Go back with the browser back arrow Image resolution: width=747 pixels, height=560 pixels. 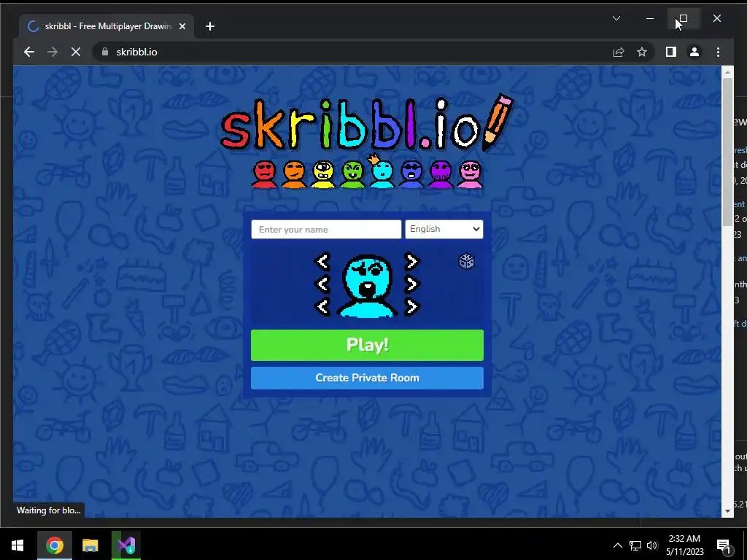29,52
